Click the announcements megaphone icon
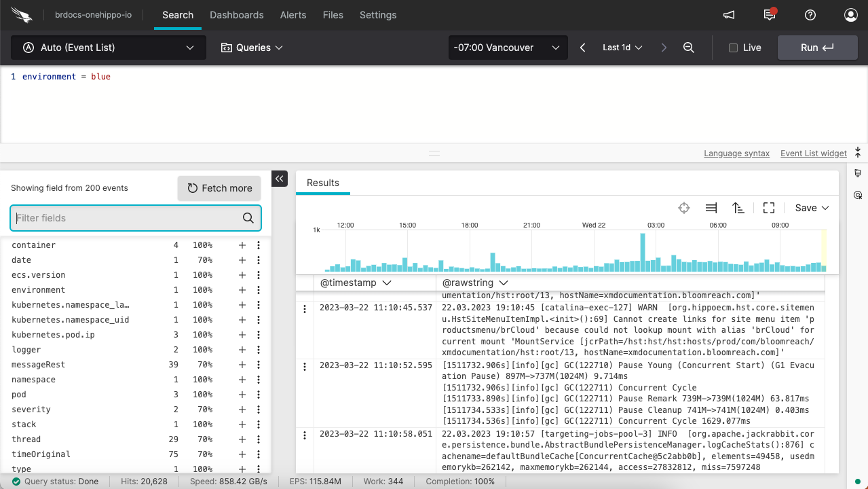 (729, 15)
